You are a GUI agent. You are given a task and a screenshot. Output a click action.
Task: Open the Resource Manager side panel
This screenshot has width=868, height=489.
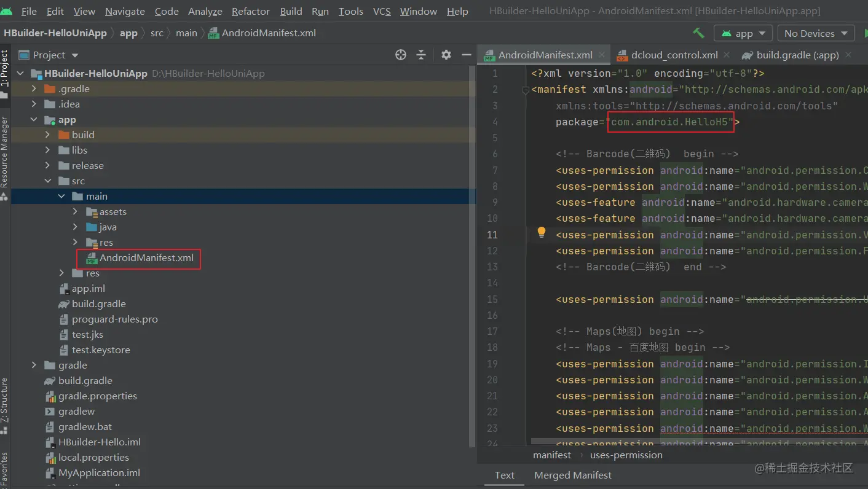click(x=5, y=154)
